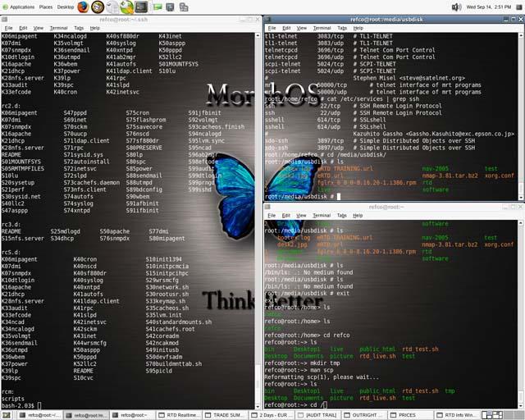Open Terminal menu in the /media/usbdisk terminal
The height and width of the screenshot is (420, 525).
[322, 28]
